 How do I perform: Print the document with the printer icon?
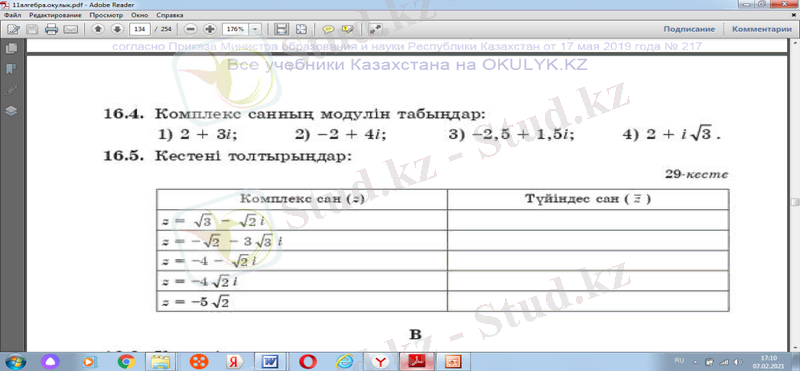pos(51,29)
